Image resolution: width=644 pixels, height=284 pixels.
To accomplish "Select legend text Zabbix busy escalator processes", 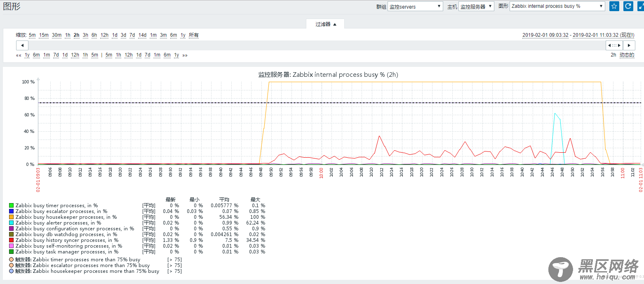I will (x=61, y=211).
